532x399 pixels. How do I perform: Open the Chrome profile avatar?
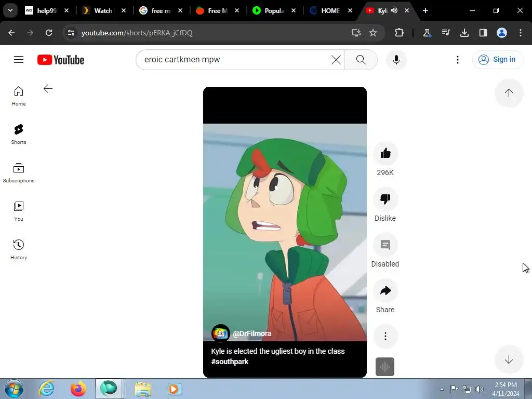click(x=502, y=33)
